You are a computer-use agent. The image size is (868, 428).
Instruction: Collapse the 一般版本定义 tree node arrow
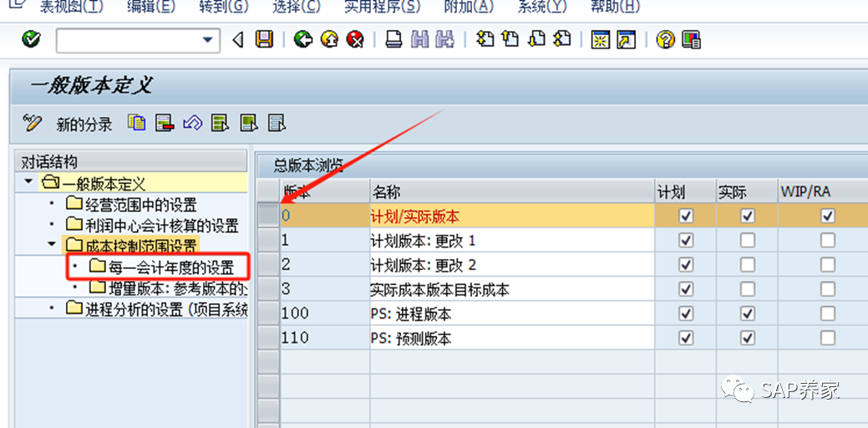pyautogui.click(x=28, y=181)
